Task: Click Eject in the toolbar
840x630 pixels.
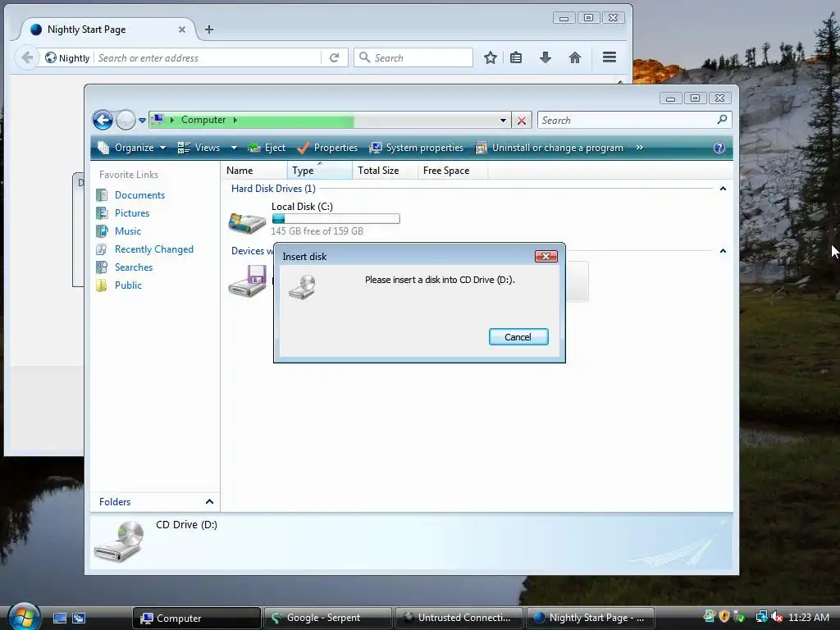Action: (267, 148)
